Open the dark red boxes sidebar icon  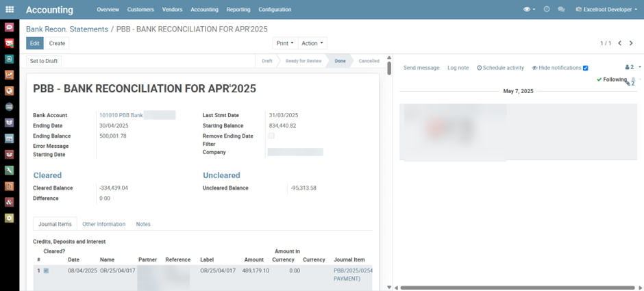click(x=10, y=154)
